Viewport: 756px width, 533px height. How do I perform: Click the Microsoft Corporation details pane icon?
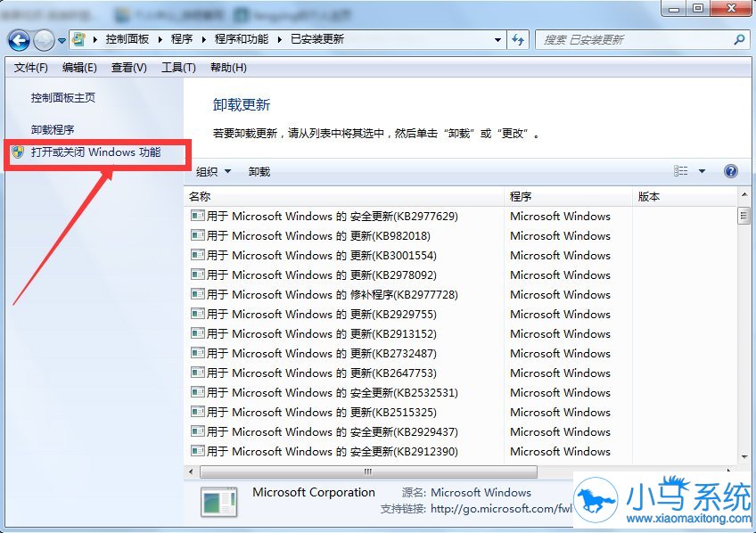click(219, 502)
